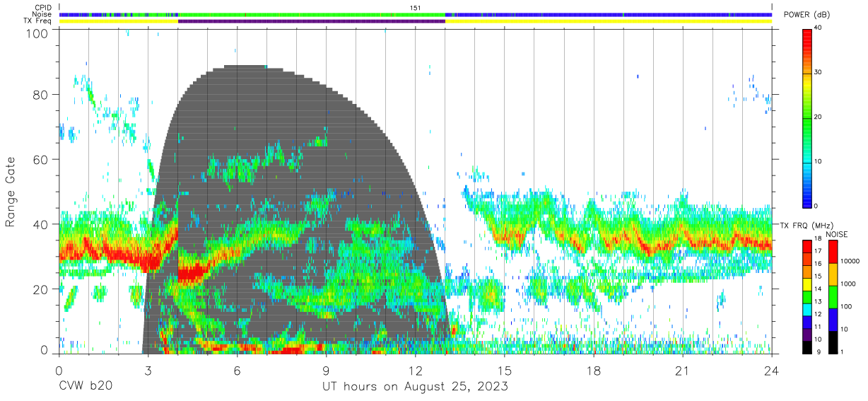Click the green-blue noise indicator bar
Viewport: 868px width, 401px height.
(x=416, y=14)
